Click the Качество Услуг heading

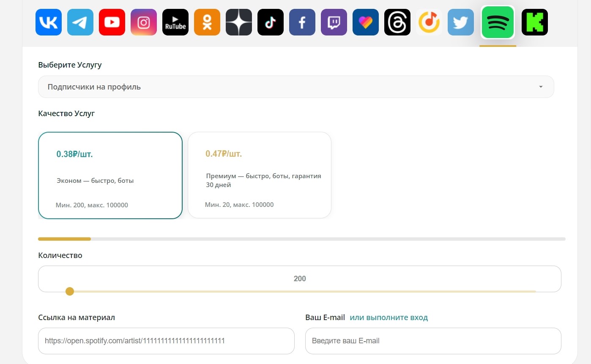[66, 114]
